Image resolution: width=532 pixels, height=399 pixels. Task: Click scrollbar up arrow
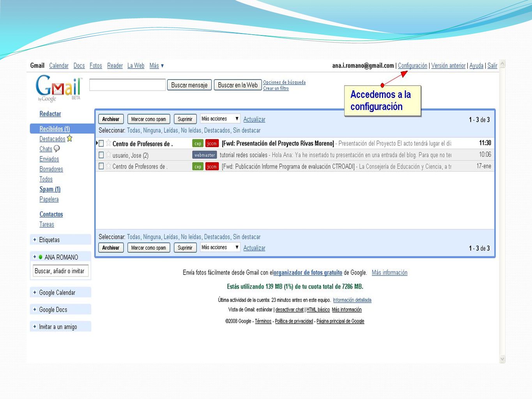coord(502,64)
